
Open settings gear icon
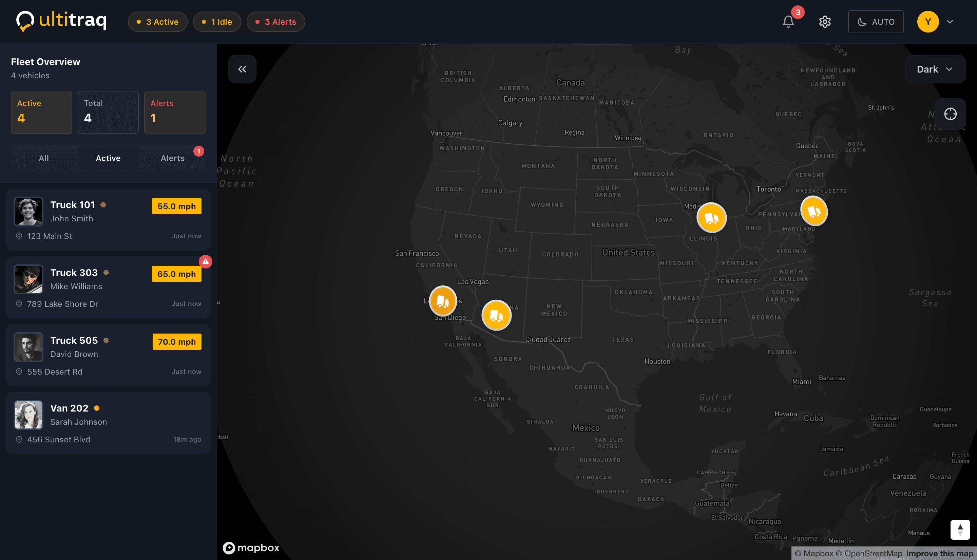point(825,22)
